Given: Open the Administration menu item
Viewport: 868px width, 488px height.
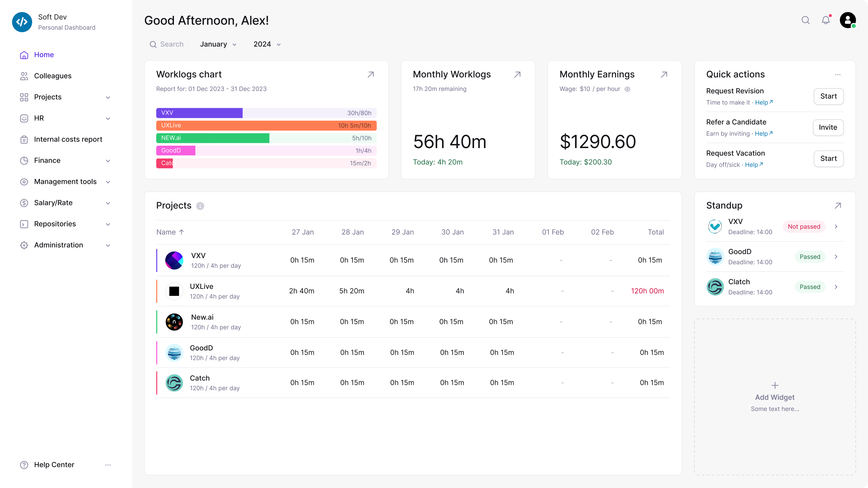Looking at the screenshot, I should coord(58,245).
